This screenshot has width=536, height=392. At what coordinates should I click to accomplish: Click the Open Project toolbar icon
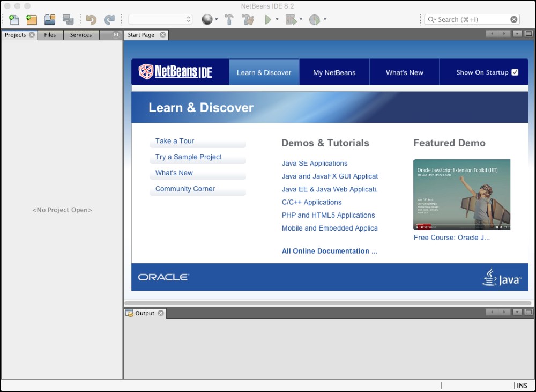click(x=50, y=20)
